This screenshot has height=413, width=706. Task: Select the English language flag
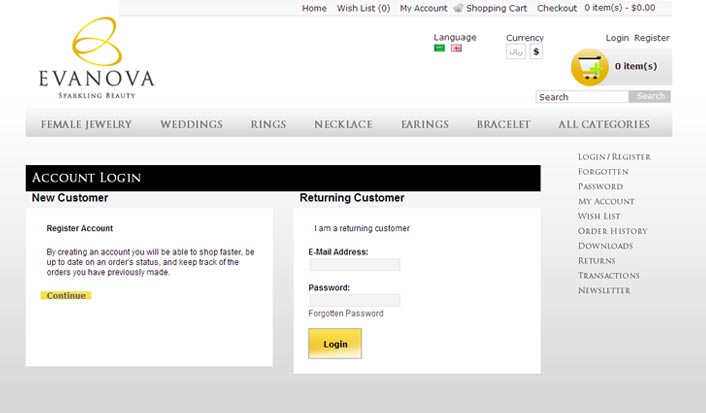coord(456,48)
